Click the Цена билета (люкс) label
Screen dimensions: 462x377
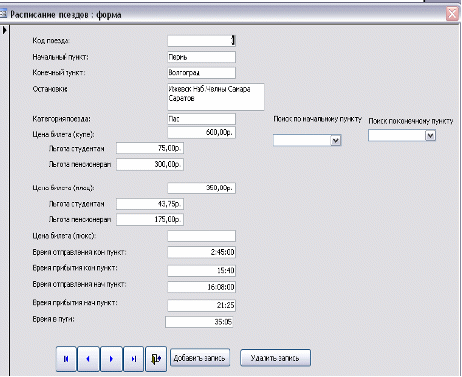[x=64, y=236]
